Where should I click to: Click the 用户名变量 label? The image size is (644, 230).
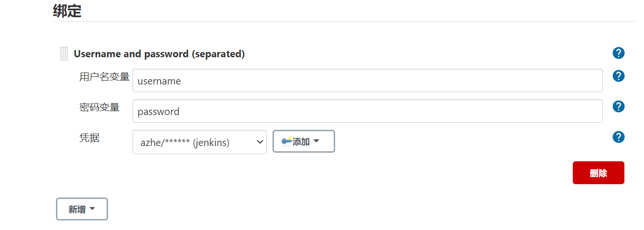click(104, 76)
